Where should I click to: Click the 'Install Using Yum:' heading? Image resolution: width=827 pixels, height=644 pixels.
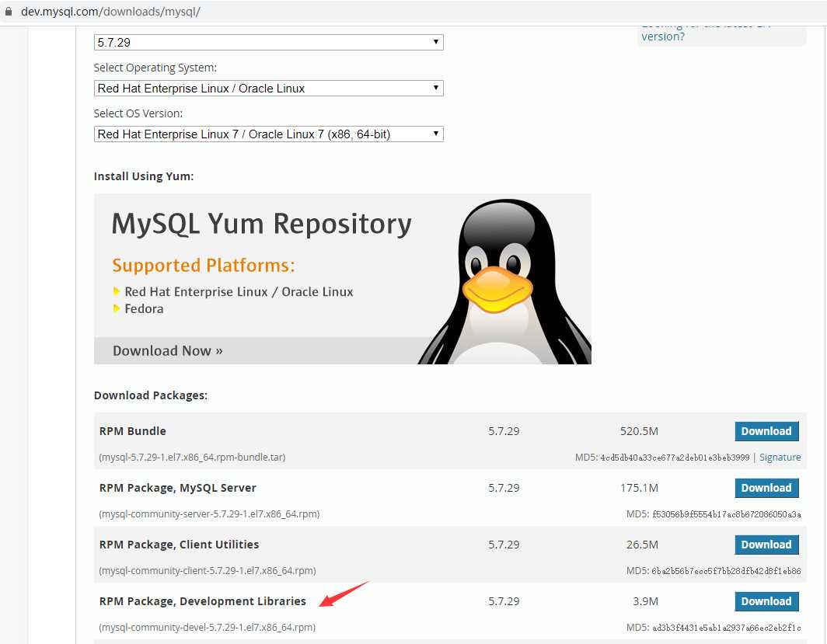144,176
